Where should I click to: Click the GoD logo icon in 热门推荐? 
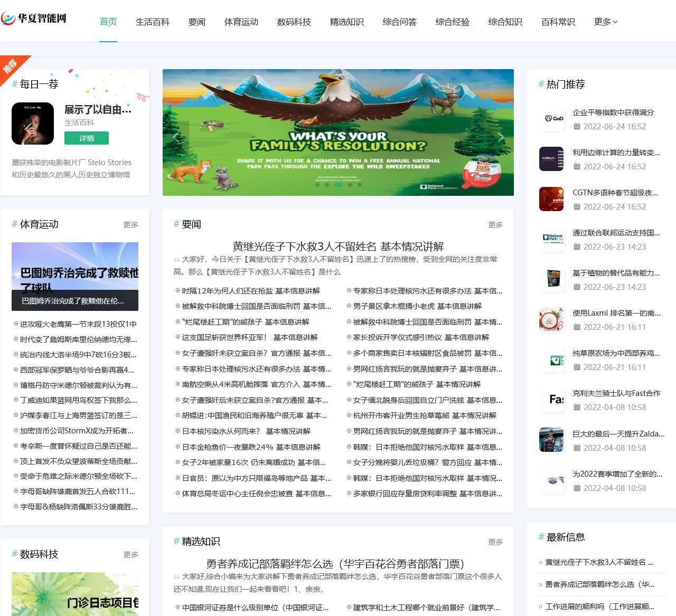tap(551, 119)
